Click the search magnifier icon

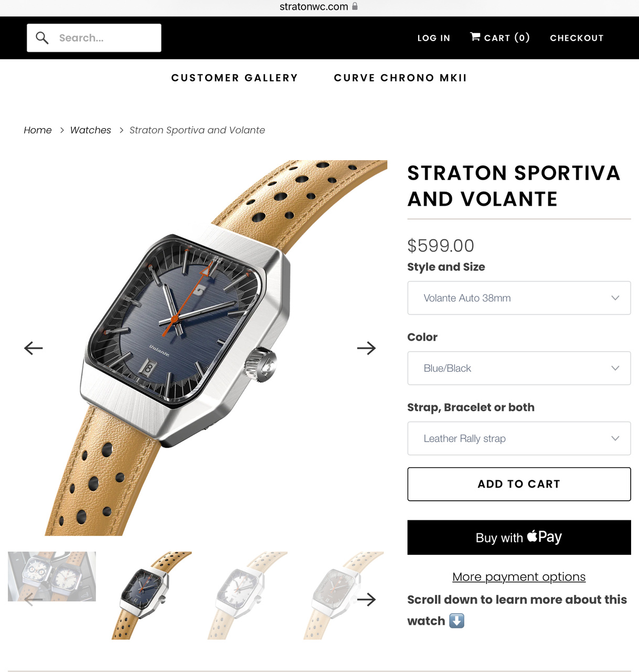[x=42, y=38]
